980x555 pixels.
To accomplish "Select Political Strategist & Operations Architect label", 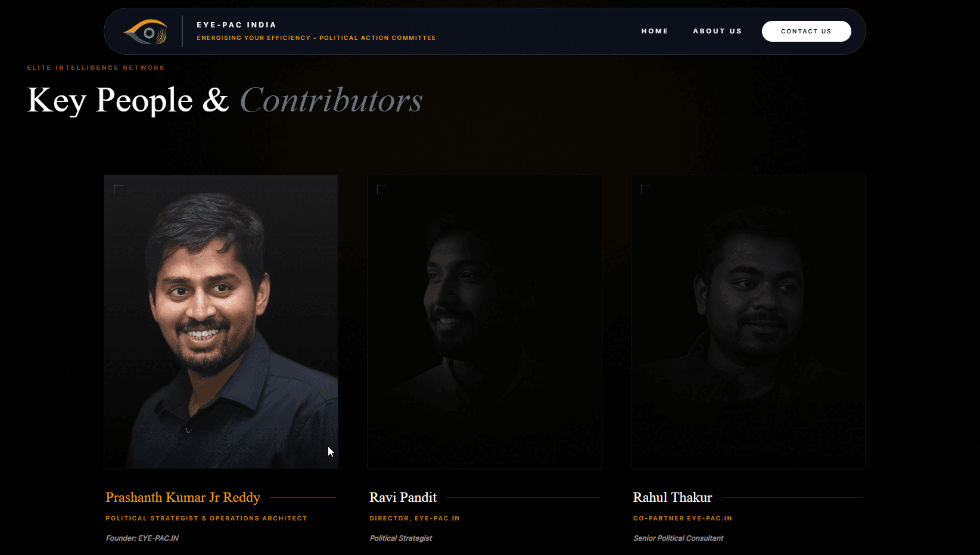I will click(206, 519).
